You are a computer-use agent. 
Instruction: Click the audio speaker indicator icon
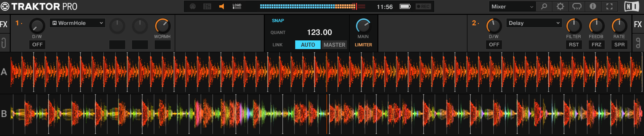222,7
